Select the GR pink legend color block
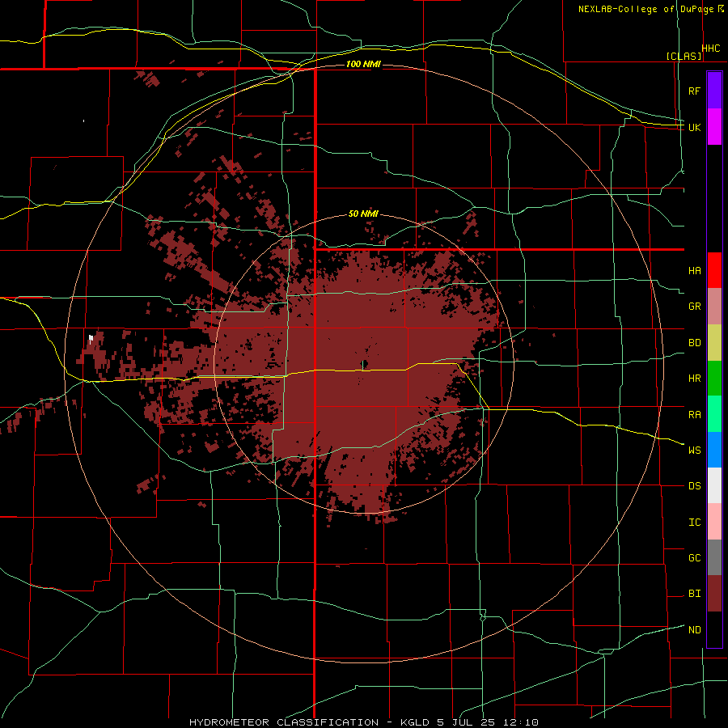The width and height of the screenshot is (728, 728). pos(714,307)
